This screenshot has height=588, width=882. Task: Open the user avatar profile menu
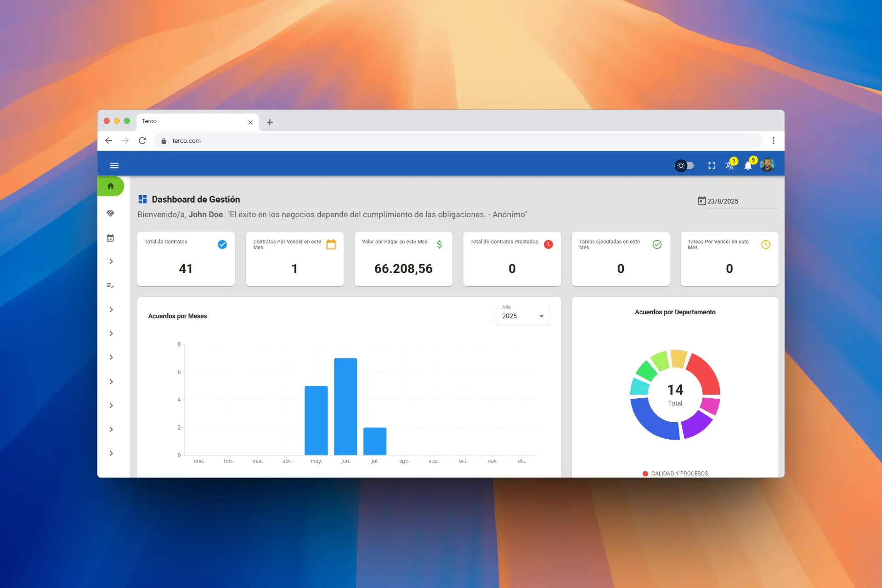[767, 165]
